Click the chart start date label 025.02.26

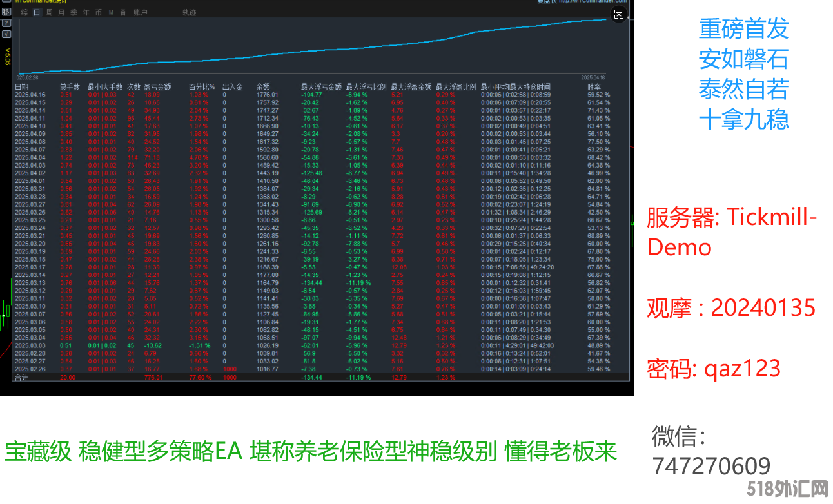[27, 77]
